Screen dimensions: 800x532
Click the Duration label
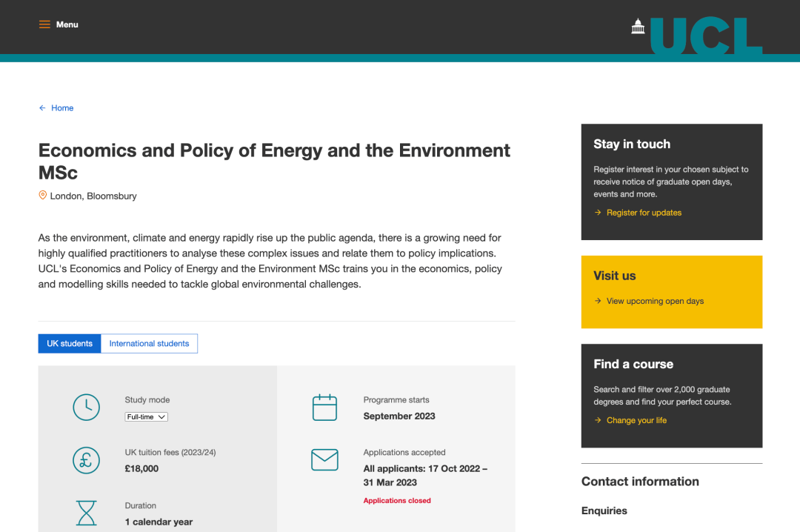(140, 505)
